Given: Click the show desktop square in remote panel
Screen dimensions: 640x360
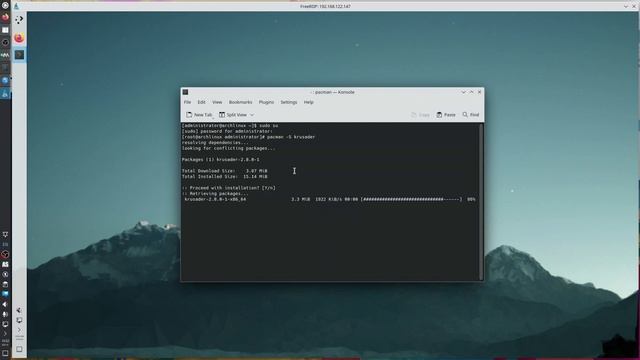Looking at the screenshot, I should click(19, 349).
